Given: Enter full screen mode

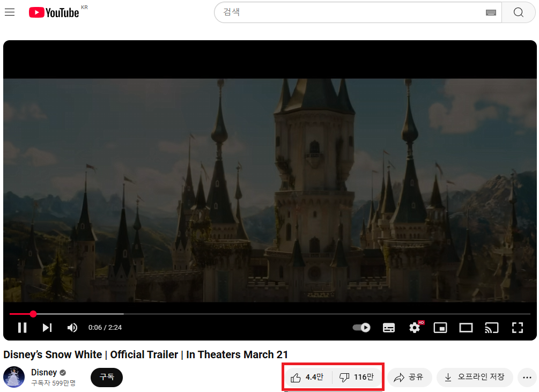Looking at the screenshot, I should 518,328.
